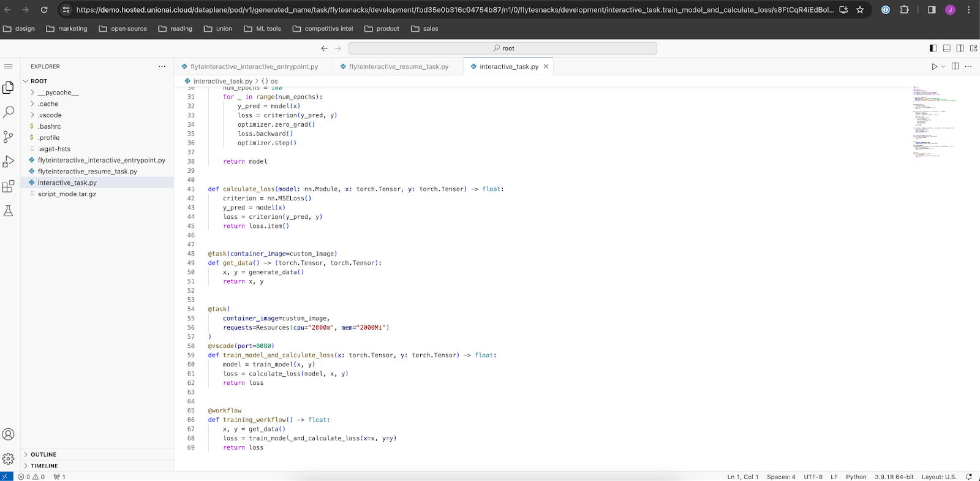Click Spaces: 4 indentation setting
The height and width of the screenshot is (481, 980).
[x=781, y=477]
